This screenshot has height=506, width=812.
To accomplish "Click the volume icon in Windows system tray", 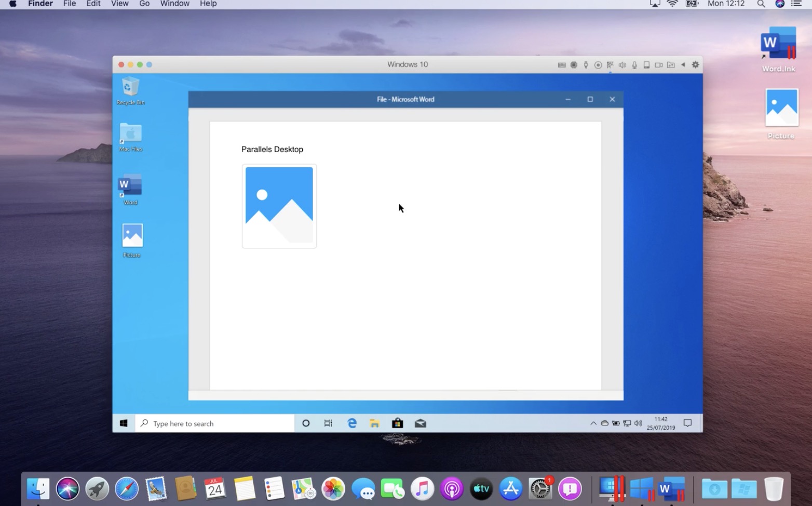I will point(638,423).
